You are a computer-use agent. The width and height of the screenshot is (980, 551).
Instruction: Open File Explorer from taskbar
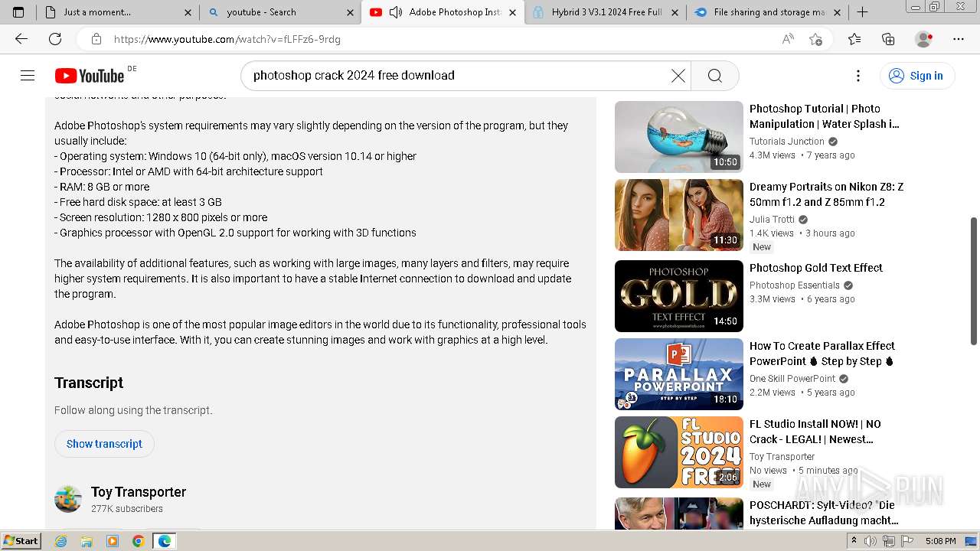[x=87, y=541]
